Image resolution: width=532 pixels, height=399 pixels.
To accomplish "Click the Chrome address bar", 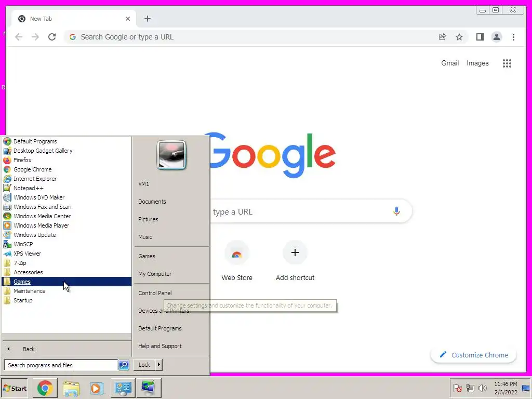I will coord(251,37).
